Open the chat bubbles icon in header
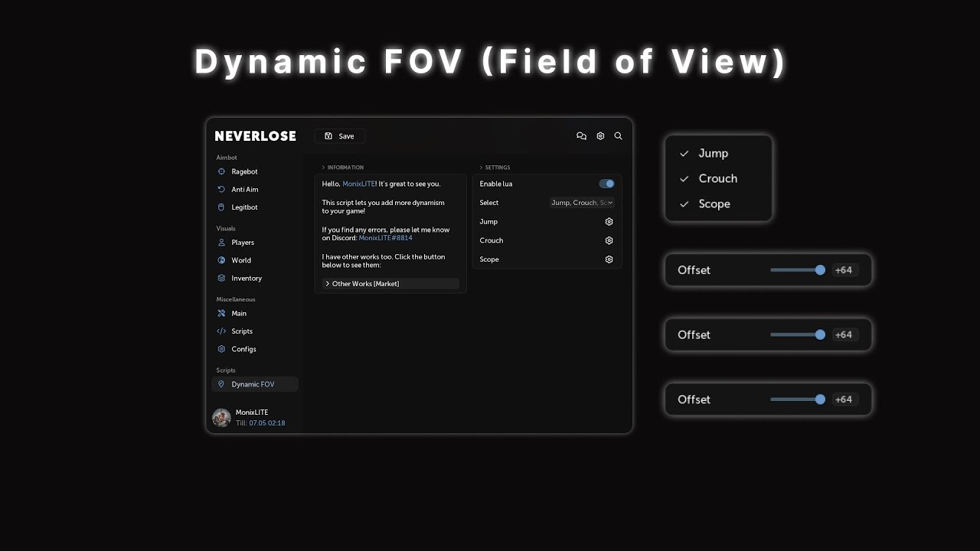 [581, 136]
